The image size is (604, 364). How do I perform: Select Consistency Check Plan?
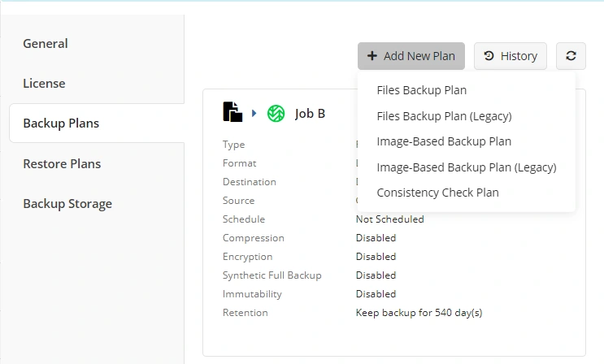(437, 193)
